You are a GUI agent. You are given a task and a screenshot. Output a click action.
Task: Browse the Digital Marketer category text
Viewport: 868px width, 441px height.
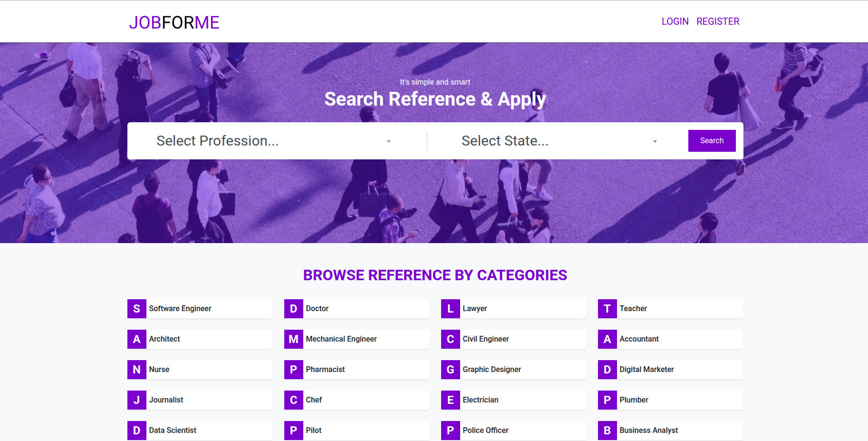tap(646, 370)
